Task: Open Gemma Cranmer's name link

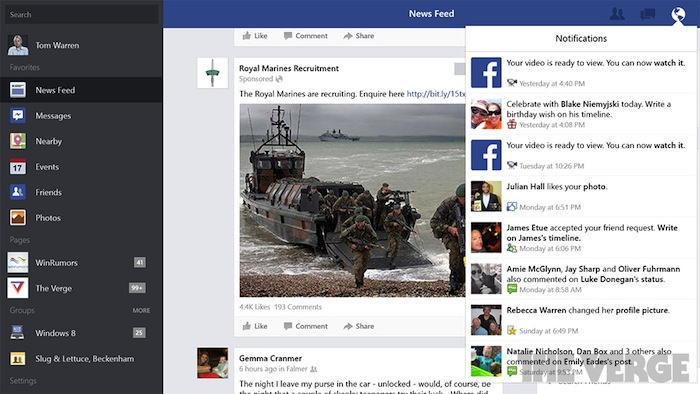Action: pyautogui.click(x=271, y=358)
